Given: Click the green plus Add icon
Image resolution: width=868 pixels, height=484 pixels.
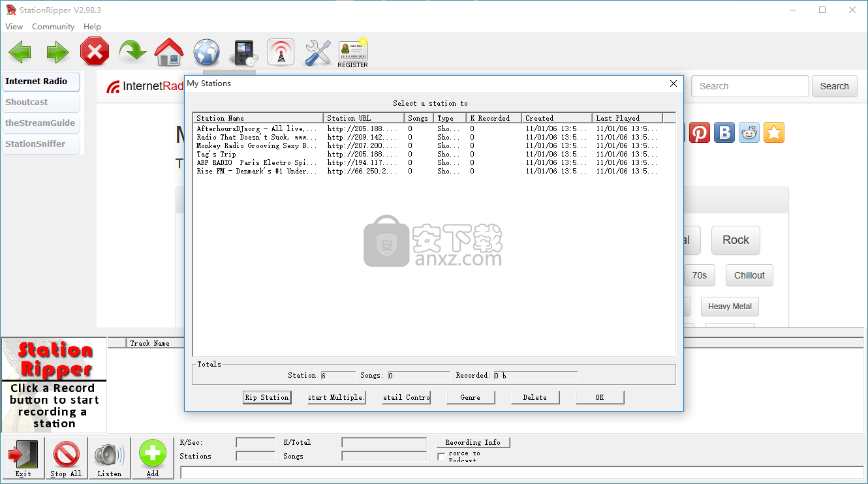Looking at the screenshot, I should pyautogui.click(x=153, y=459).
